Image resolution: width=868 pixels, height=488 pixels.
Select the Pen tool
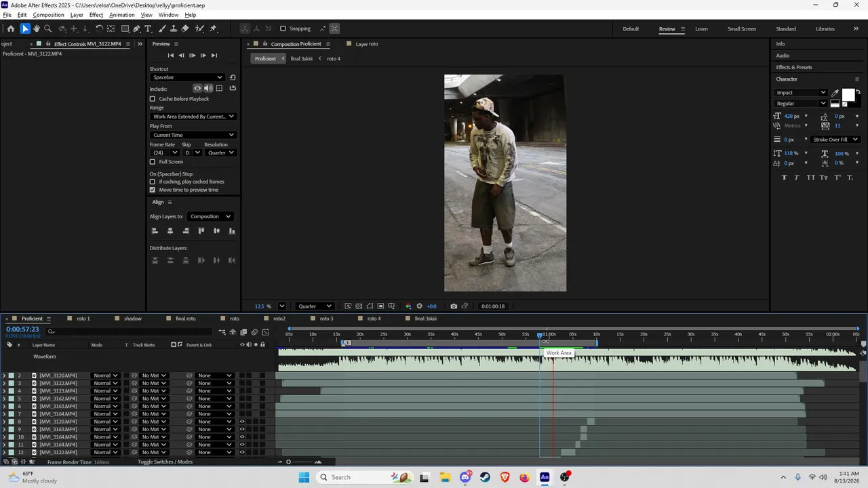(x=137, y=28)
